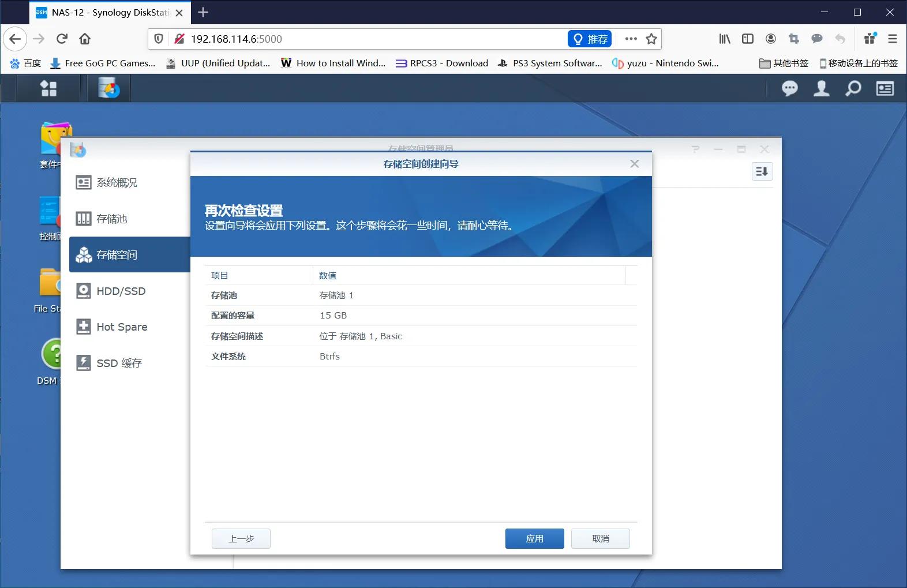Open 百度 bookmark
Viewport: 907px width, 588px height.
(x=26, y=63)
